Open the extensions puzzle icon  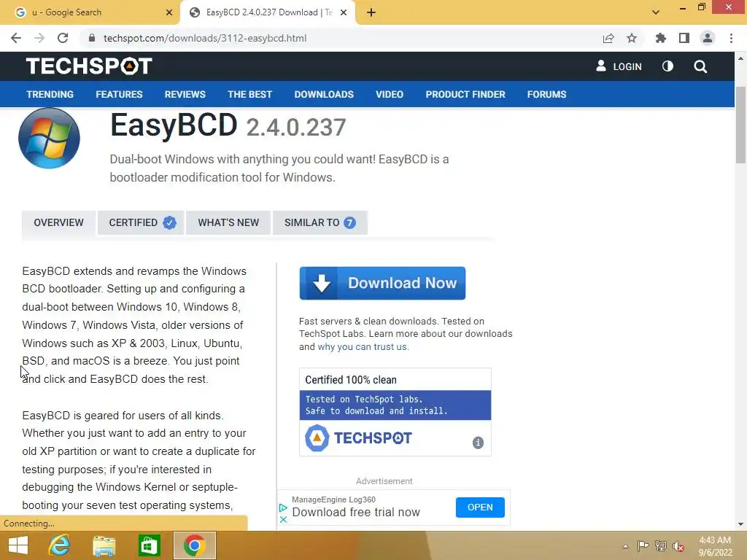(661, 38)
